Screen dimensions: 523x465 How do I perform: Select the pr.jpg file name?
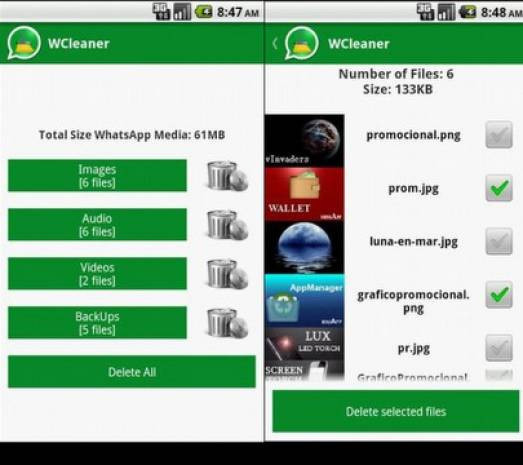tap(414, 349)
